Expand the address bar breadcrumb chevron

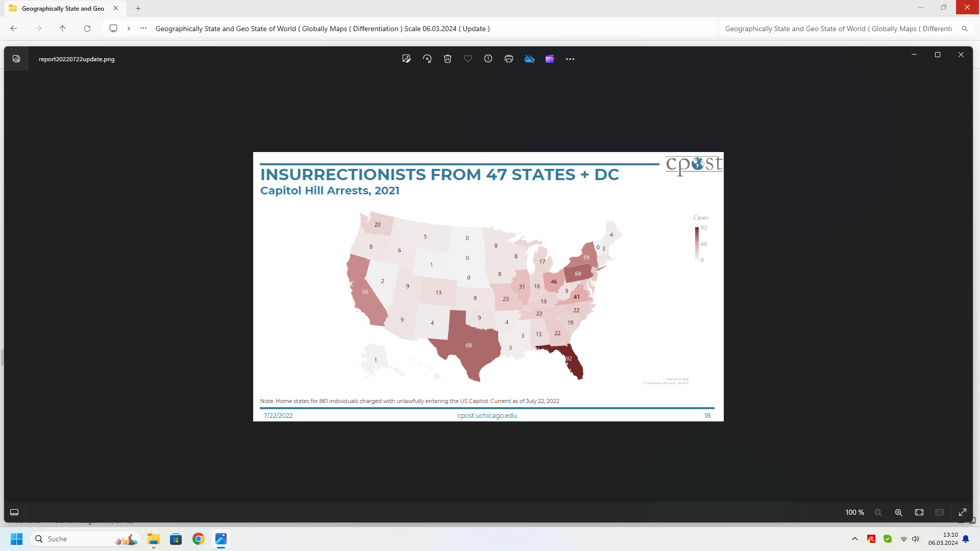coord(129,29)
